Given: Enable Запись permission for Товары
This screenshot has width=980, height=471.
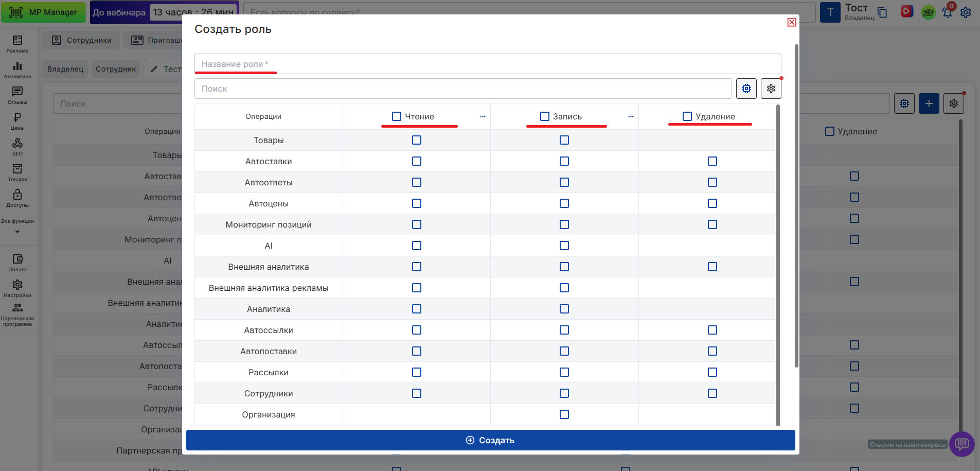Looking at the screenshot, I should (564, 140).
